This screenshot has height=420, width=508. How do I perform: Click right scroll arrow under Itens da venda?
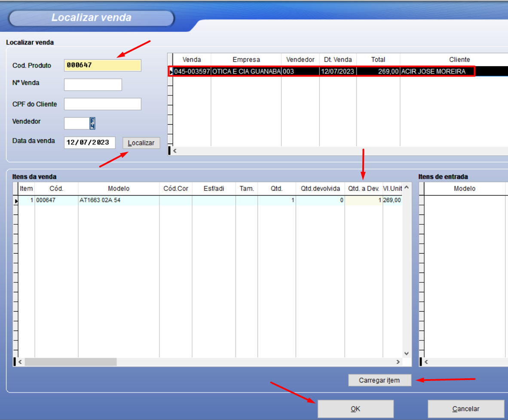click(x=398, y=362)
